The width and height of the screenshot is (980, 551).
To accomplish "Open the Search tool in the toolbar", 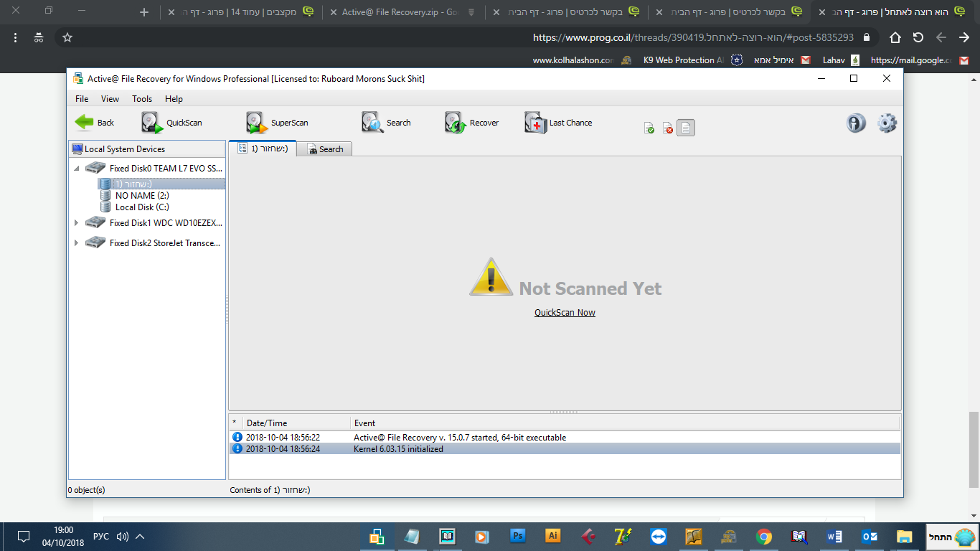I will 386,123.
